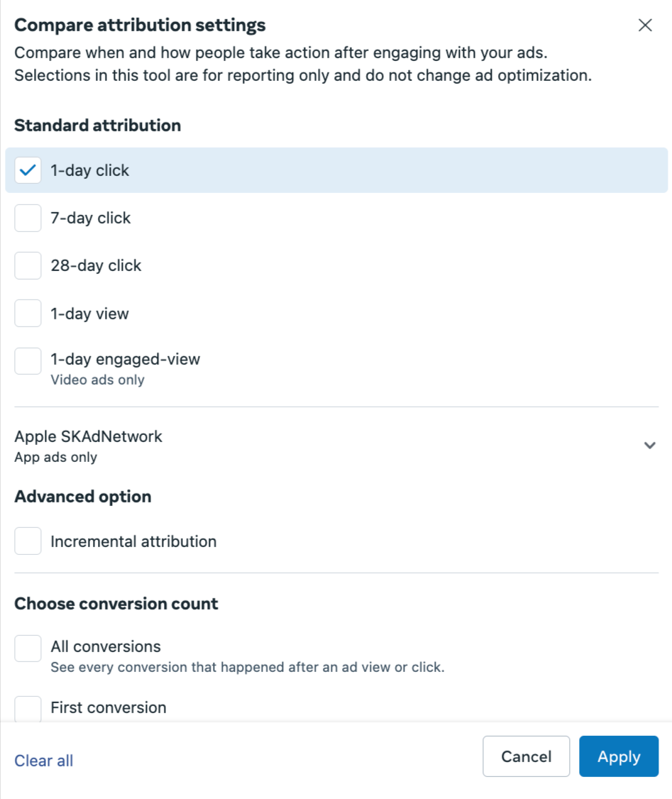
Task: Select the First conversion checkbox
Action: 28,709
